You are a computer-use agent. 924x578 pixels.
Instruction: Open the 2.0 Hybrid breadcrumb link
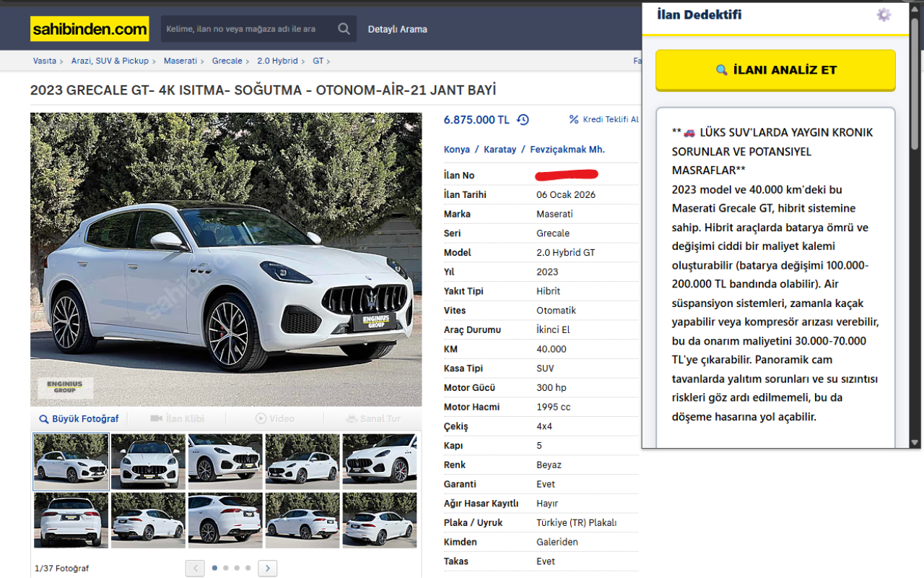pyautogui.click(x=277, y=61)
